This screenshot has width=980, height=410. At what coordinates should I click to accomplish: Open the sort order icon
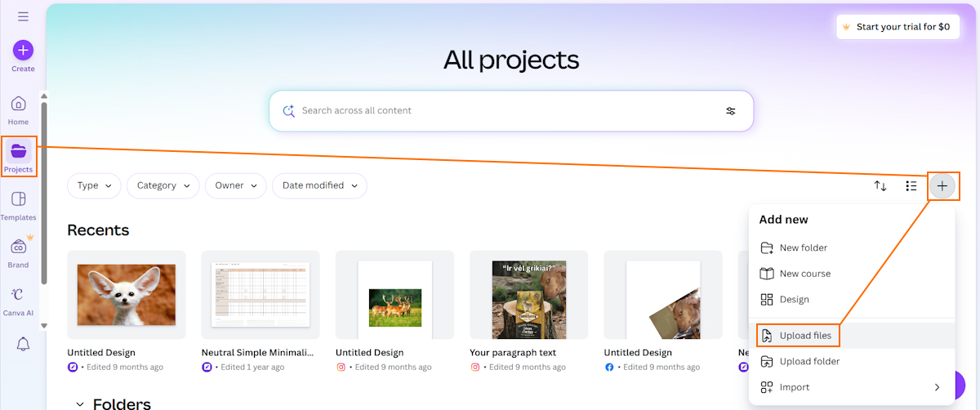point(880,186)
